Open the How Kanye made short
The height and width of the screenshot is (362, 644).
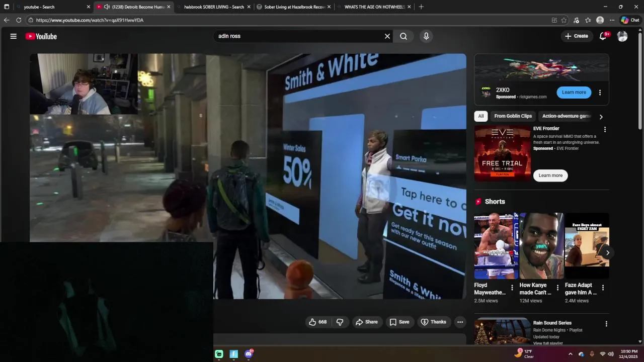[541, 246]
